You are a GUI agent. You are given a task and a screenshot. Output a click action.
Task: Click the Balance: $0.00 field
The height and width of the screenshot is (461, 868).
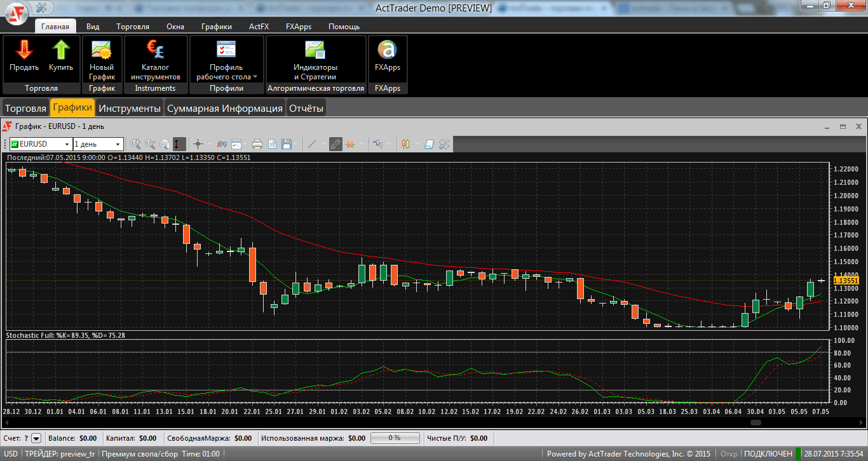(72, 438)
